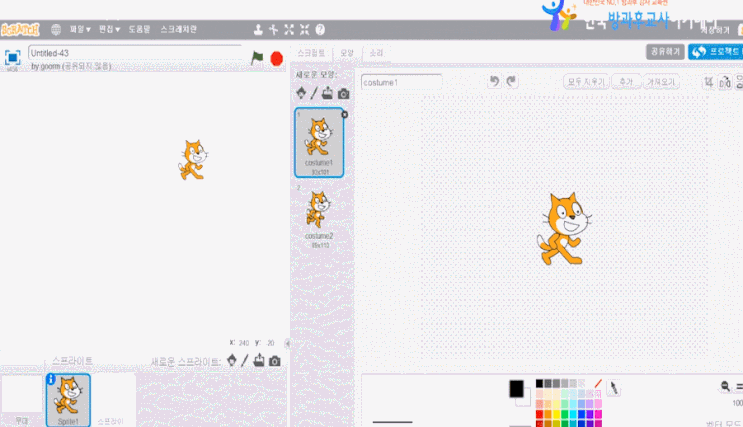743x427 pixels.
Task: Click 가져오기 (Import) button
Action: pyautogui.click(x=661, y=82)
